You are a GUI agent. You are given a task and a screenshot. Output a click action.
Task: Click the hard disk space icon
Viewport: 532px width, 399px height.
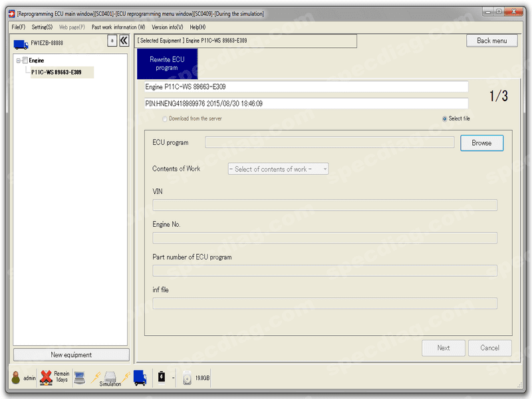[x=187, y=378]
